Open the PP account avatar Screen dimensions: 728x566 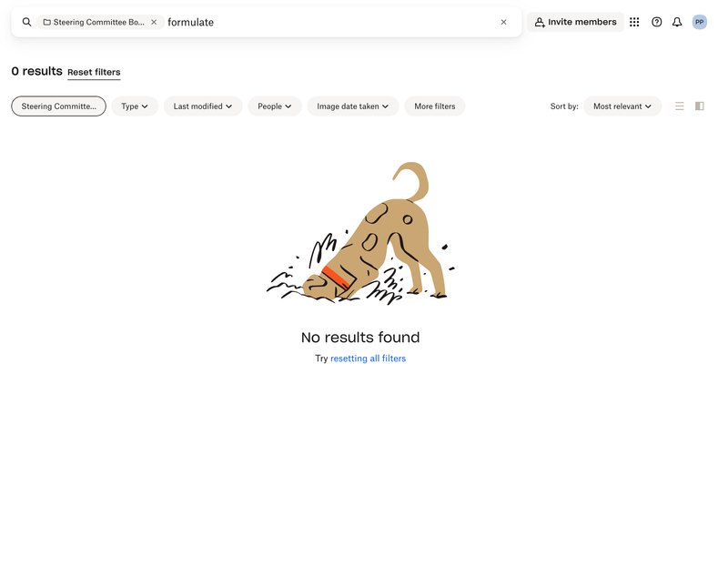[x=699, y=22]
